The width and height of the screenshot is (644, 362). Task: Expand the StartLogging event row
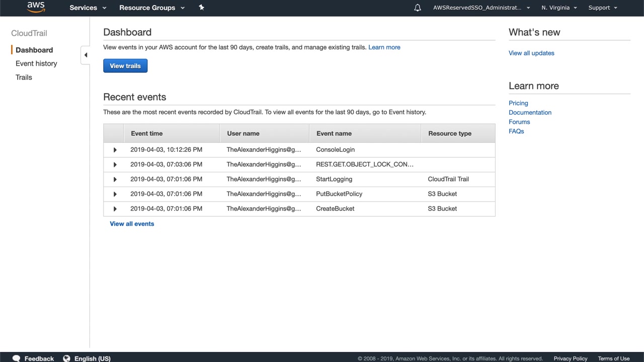(115, 179)
